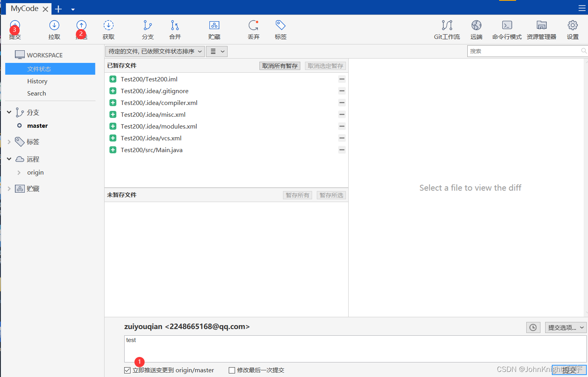Collapse the 分支 section
588x377 pixels.
[9, 112]
